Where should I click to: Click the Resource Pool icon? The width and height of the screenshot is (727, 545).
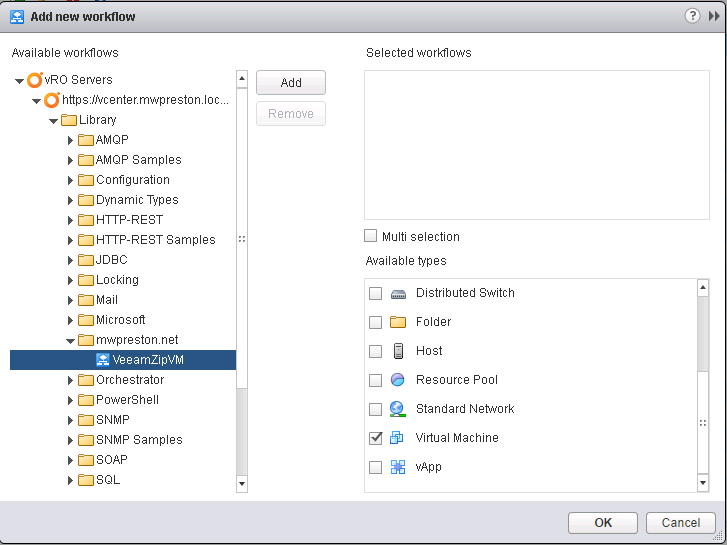(398, 380)
